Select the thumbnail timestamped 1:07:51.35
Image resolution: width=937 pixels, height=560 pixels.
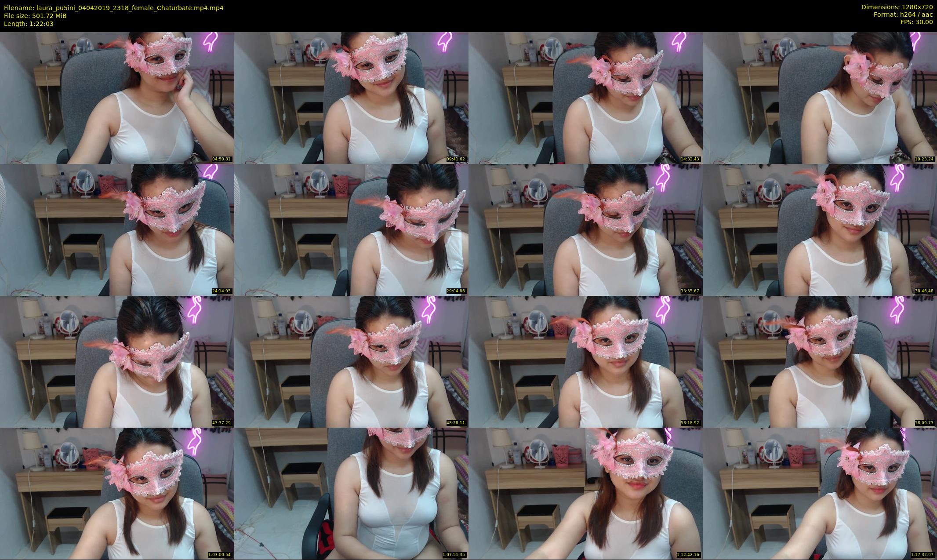pos(351,494)
